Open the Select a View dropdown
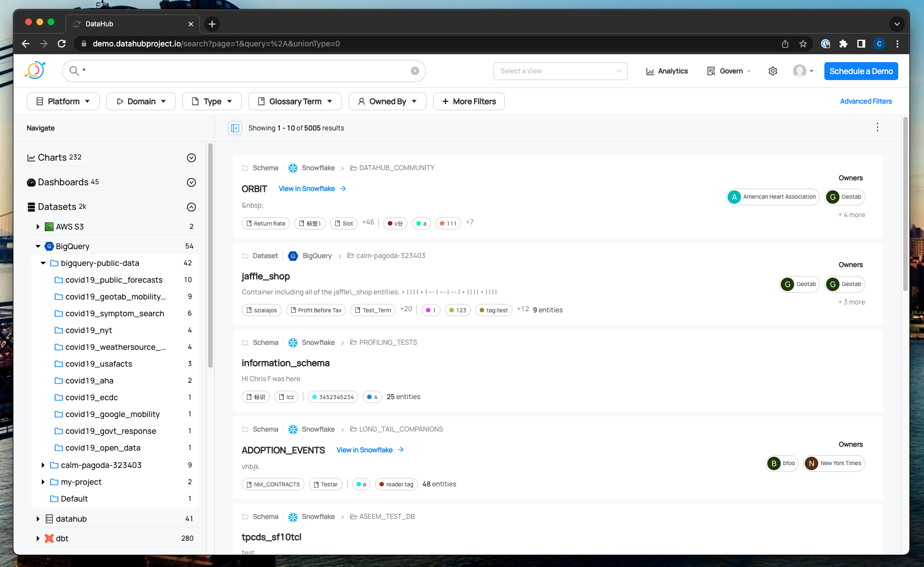This screenshot has height=567, width=924. (x=561, y=71)
